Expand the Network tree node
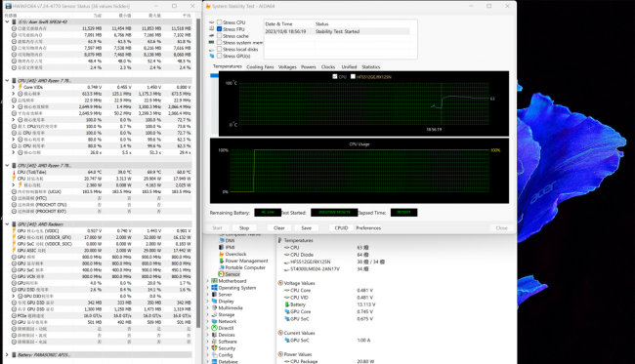The image size is (635, 364). coord(208,321)
